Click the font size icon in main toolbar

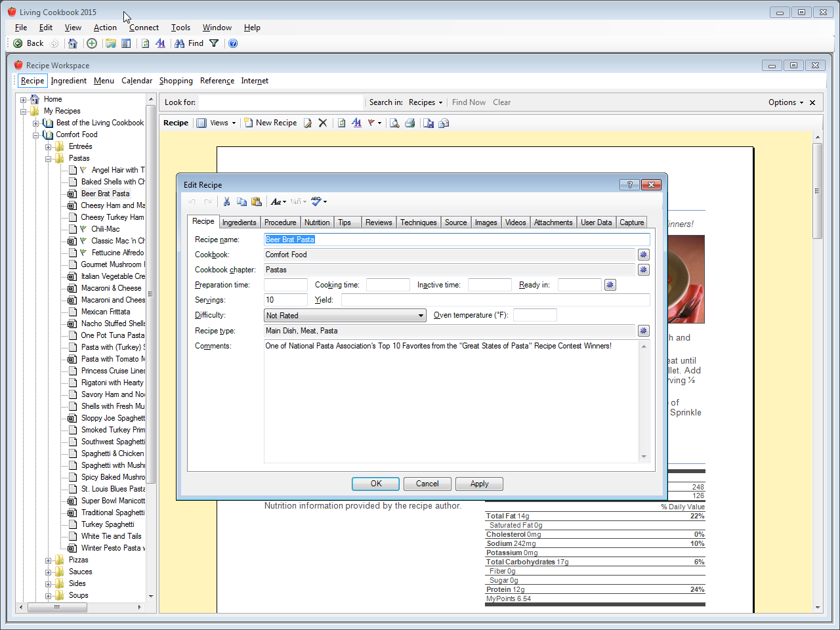(161, 43)
